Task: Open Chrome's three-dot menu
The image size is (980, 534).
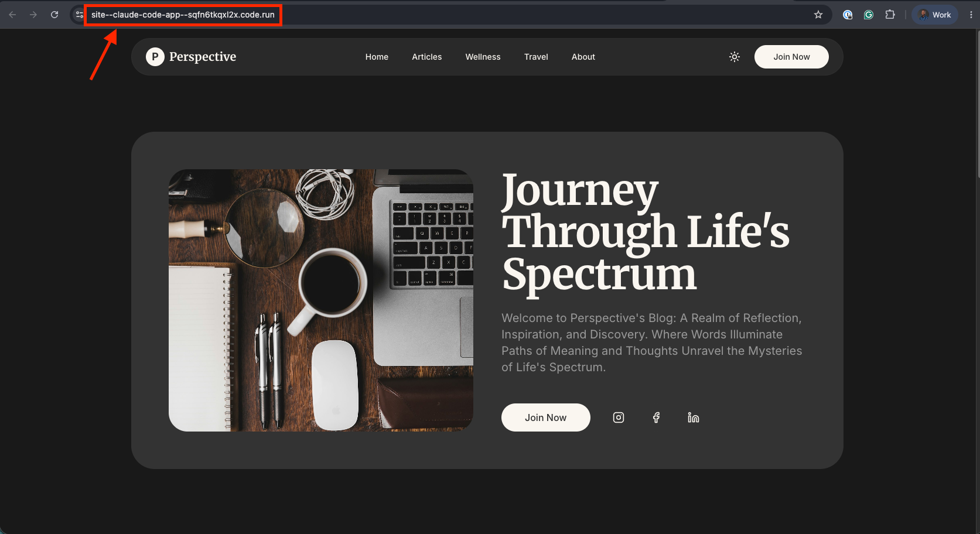Action: (971, 15)
